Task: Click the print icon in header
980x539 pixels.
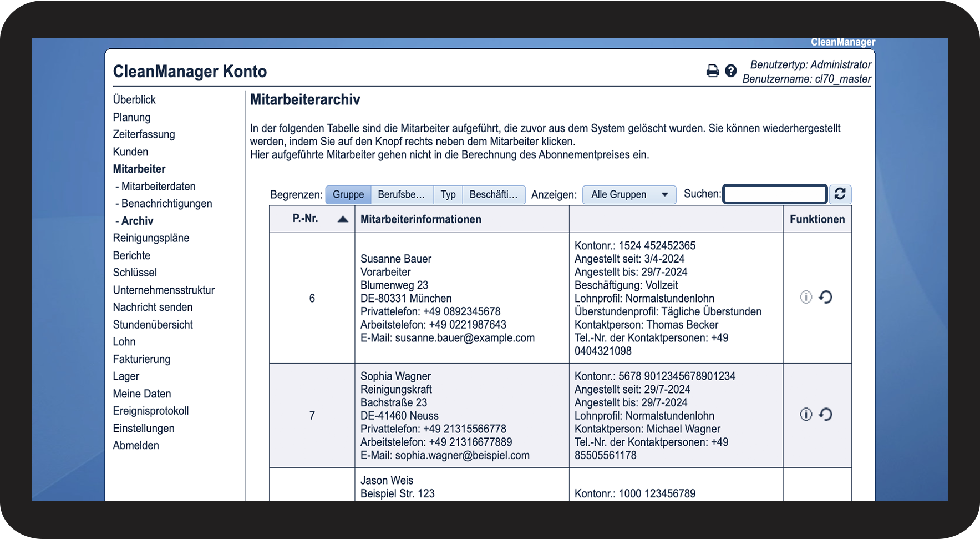Action: 712,71
